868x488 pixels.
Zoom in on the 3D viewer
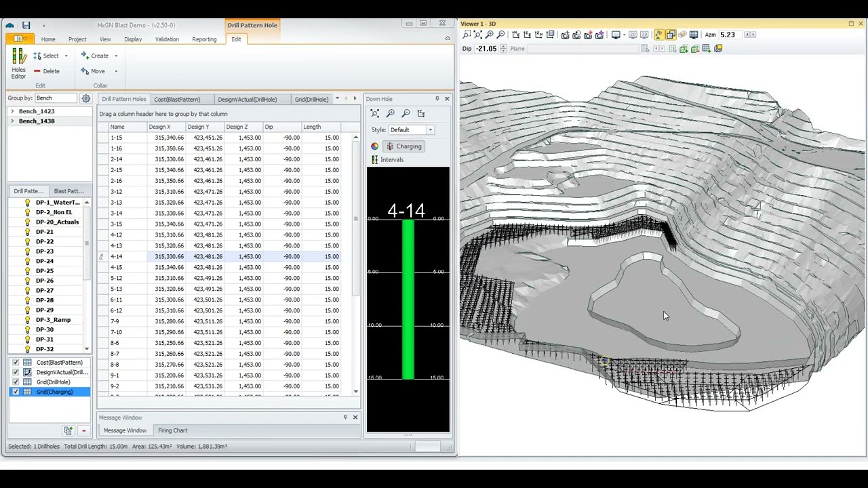click(x=490, y=35)
